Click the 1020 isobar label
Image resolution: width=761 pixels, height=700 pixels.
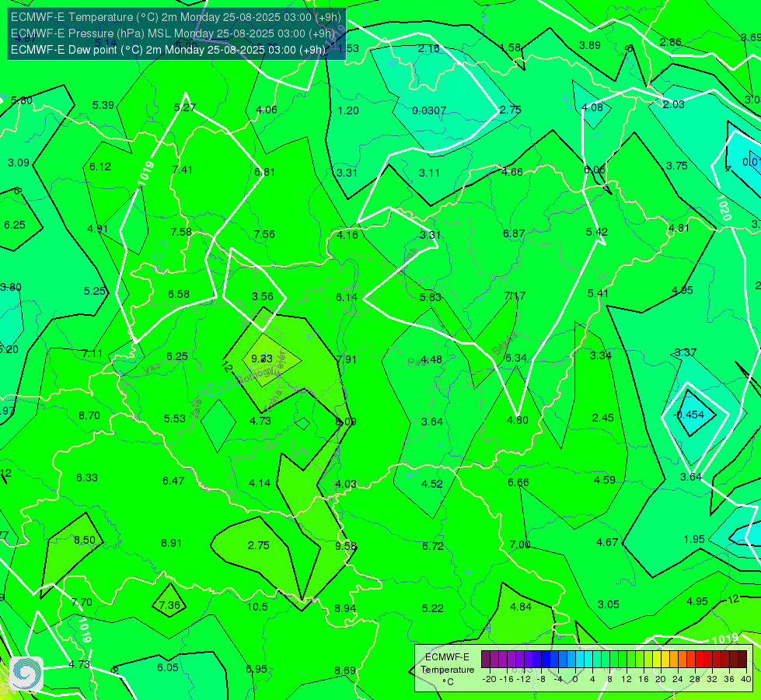(723, 208)
